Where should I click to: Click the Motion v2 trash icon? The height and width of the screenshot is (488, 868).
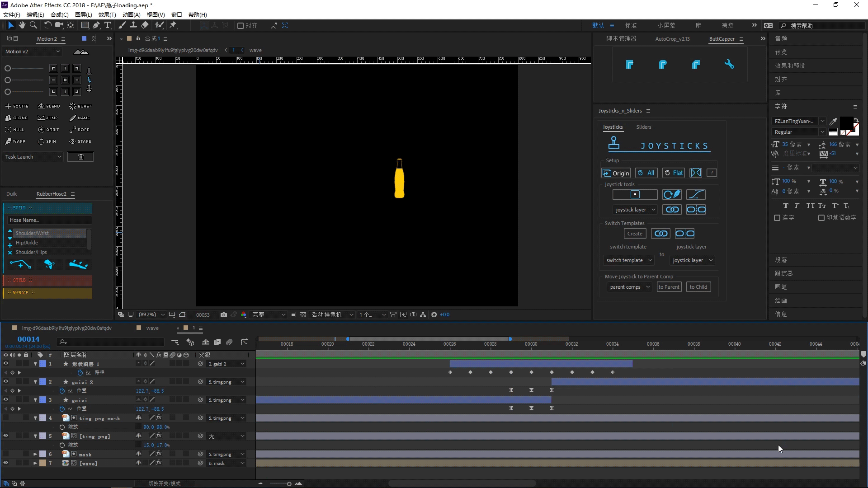point(80,157)
